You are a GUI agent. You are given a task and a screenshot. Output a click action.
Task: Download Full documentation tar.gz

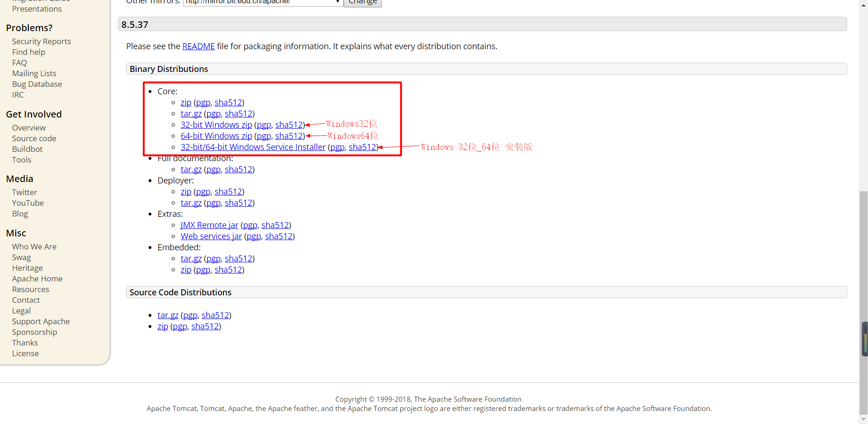(x=191, y=170)
